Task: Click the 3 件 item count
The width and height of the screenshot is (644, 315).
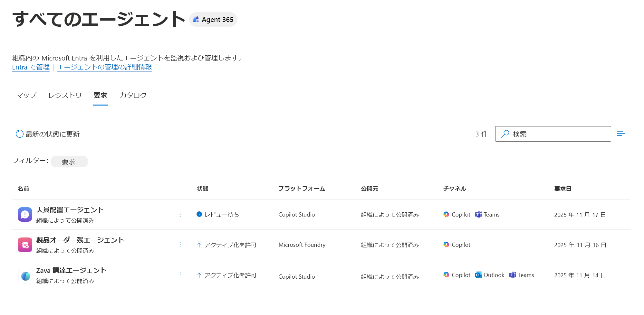Action: coord(482,134)
